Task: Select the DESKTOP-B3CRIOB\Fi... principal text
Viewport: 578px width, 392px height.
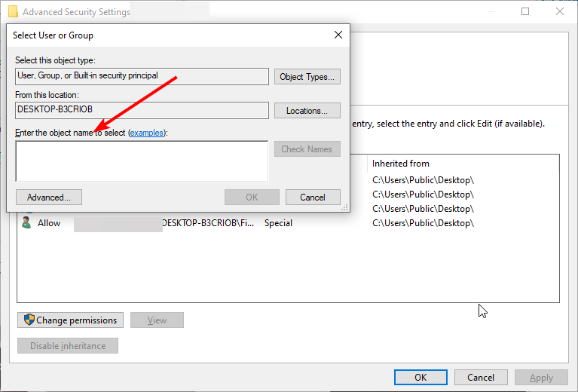Action: tap(208, 223)
